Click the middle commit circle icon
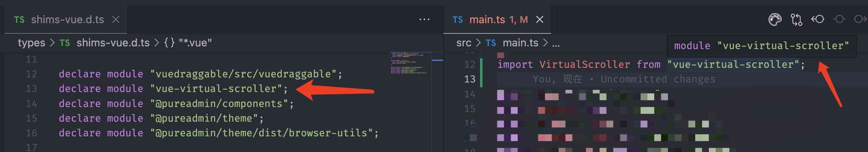Screen dimensions: 868x152 point(839,19)
